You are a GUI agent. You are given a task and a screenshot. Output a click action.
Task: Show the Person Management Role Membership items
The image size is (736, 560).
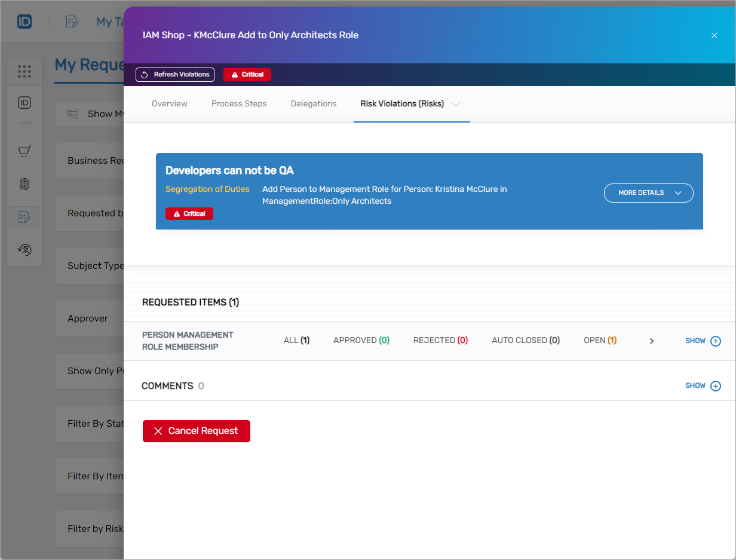tap(703, 341)
